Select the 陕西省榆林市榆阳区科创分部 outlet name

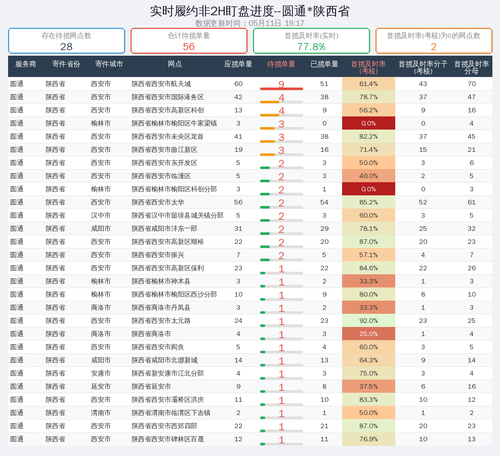click(x=174, y=189)
